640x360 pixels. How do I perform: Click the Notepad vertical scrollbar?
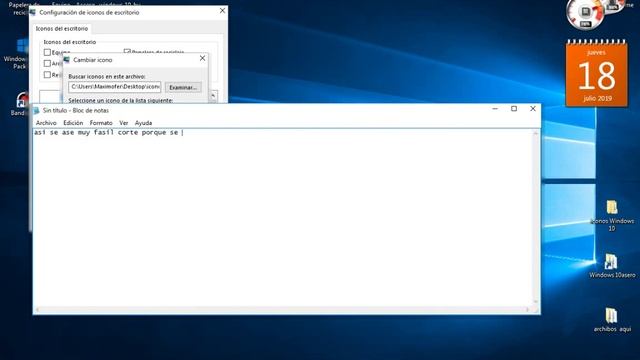pyautogui.click(x=536, y=218)
